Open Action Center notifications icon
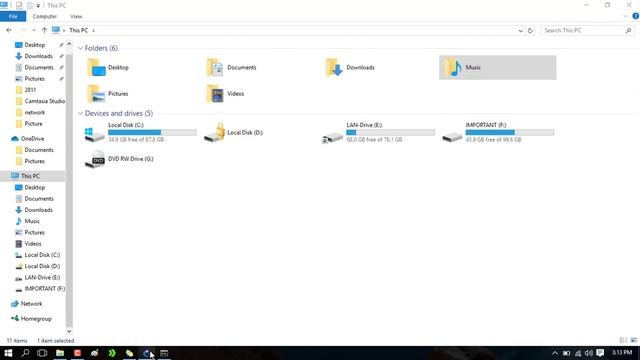640x360 pixels. pos(600,353)
